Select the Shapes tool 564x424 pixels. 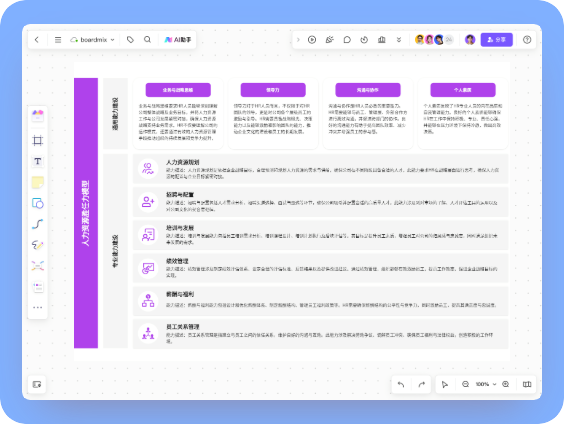tap(37, 203)
